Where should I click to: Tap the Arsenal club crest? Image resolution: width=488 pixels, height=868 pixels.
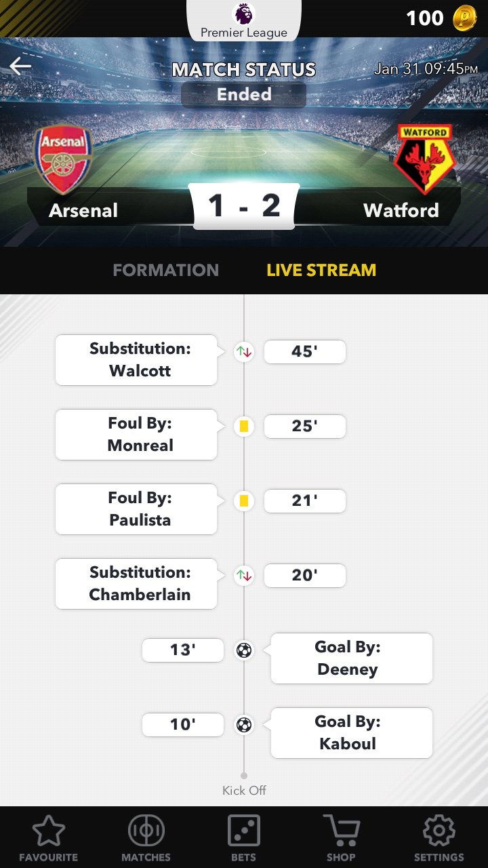[x=63, y=159]
